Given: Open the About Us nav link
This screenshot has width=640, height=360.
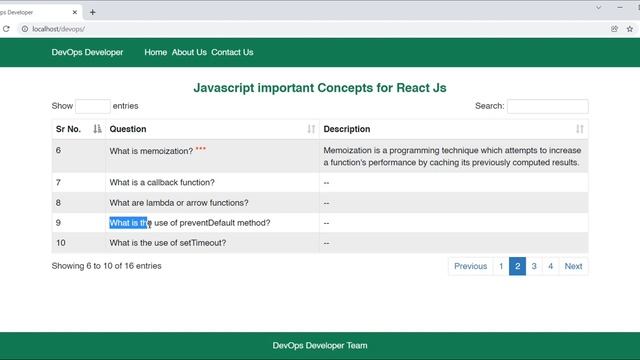Looking at the screenshot, I should click(189, 52).
